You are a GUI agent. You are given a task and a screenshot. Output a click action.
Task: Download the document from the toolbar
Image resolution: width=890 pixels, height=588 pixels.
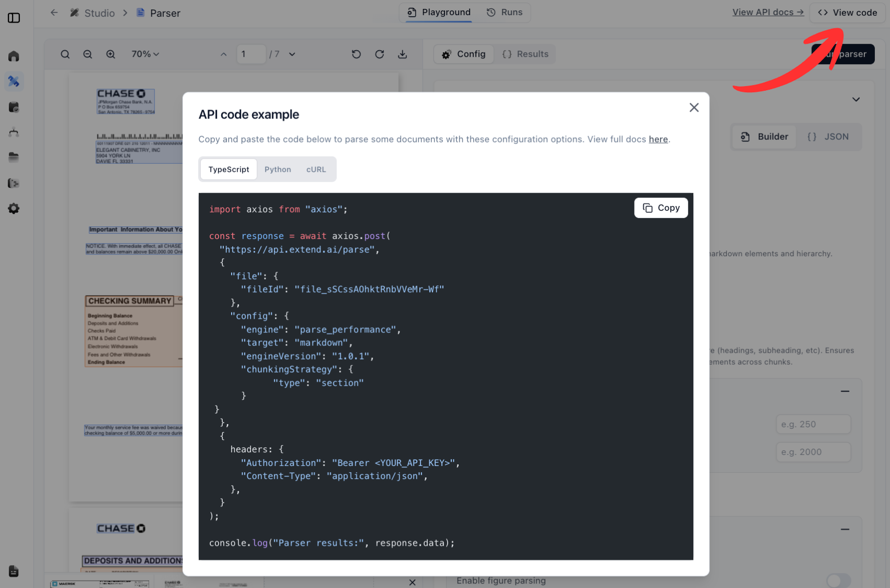[402, 54]
